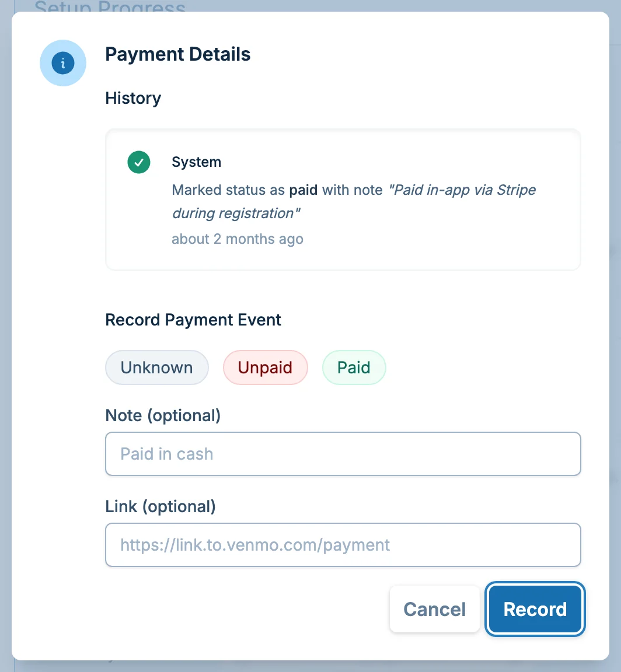Click the Note (optional) label

click(x=163, y=415)
